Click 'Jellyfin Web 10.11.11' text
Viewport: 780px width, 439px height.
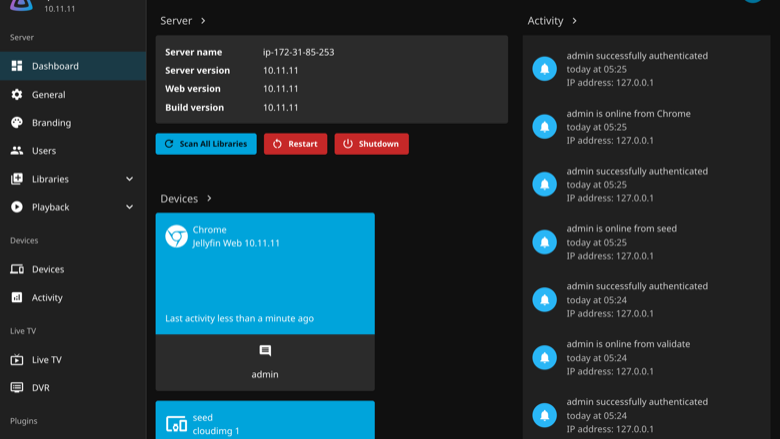pyautogui.click(x=236, y=243)
